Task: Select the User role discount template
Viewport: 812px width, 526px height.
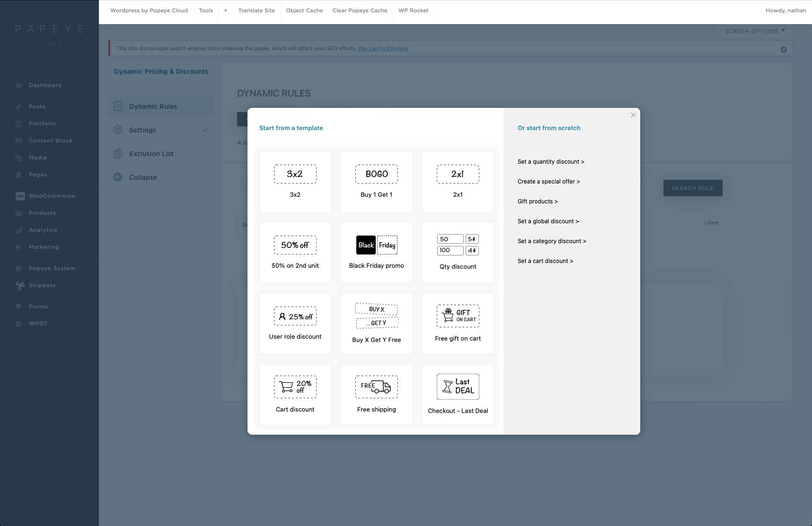Action: [295, 324]
